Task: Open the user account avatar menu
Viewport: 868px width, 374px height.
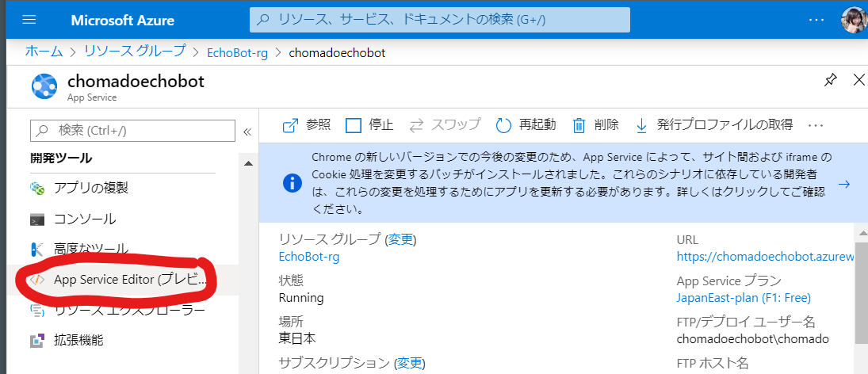Action: click(855, 20)
